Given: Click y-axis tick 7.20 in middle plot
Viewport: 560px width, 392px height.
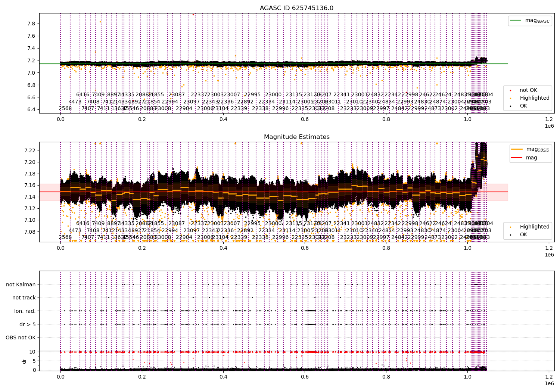Looking at the screenshot, I should point(30,162).
